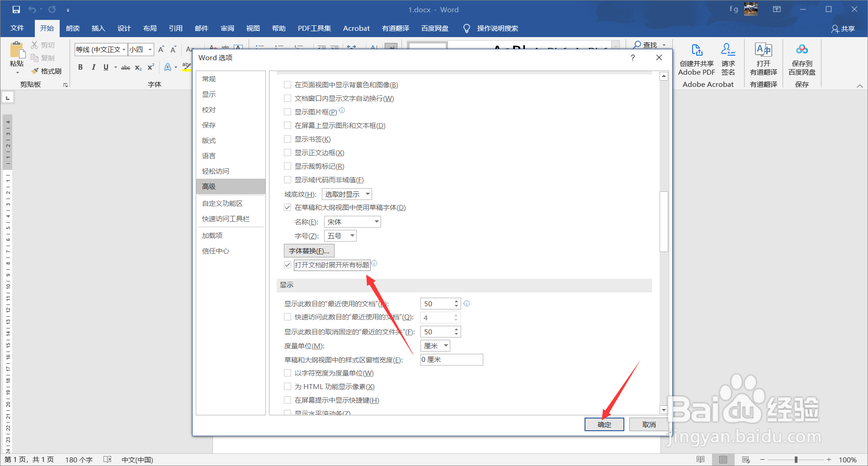Image resolution: width=868 pixels, height=466 pixels.
Task: Click 字体替换 button
Action: (309, 251)
